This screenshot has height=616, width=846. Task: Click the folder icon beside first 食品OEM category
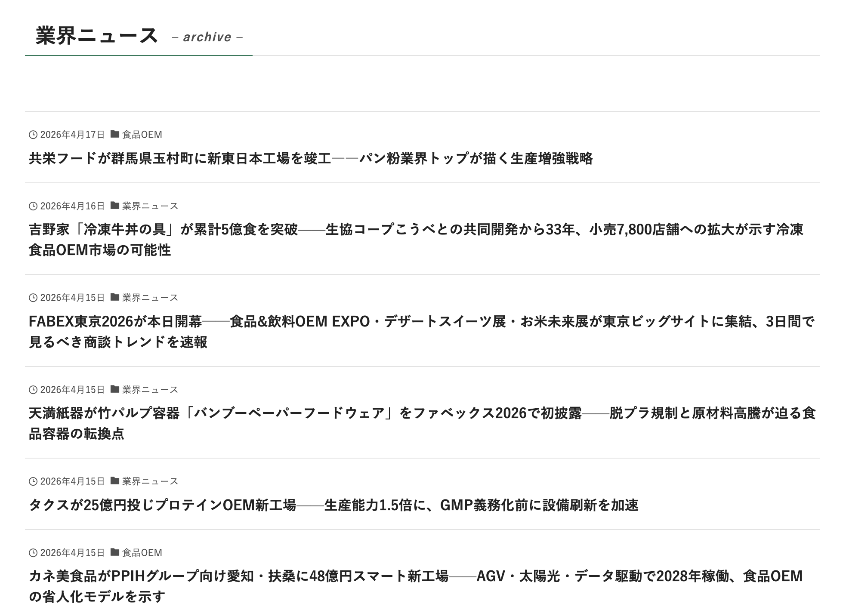point(114,134)
